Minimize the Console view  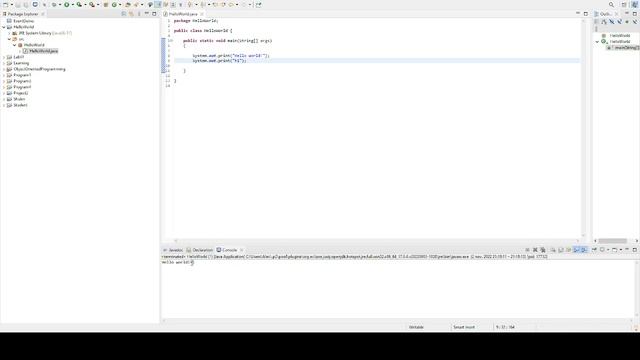click(x=627, y=249)
